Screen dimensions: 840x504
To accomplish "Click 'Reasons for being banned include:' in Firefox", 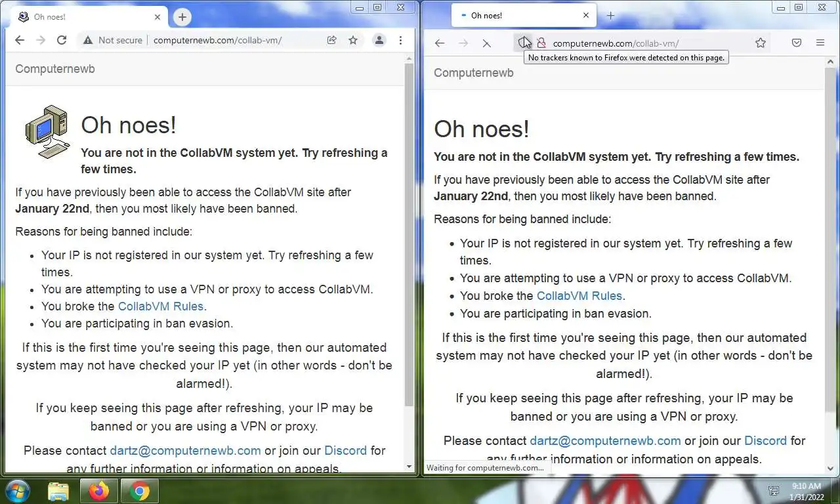I will [522, 219].
